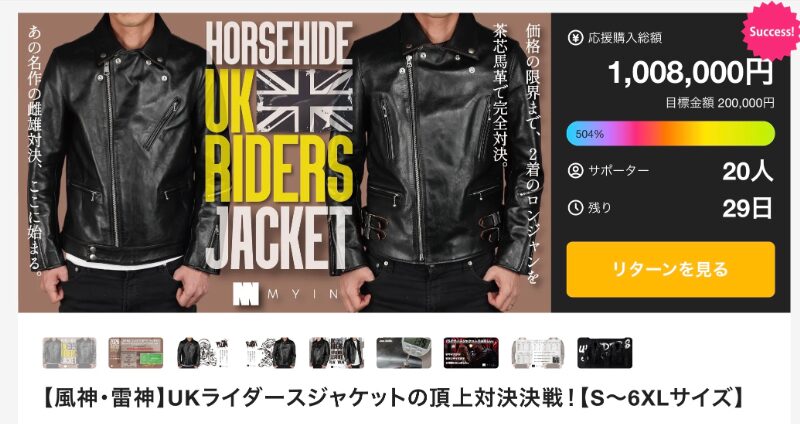Click the clock icon beside 残り
Viewport: 800px width, 424px height.
coord(575,208)
